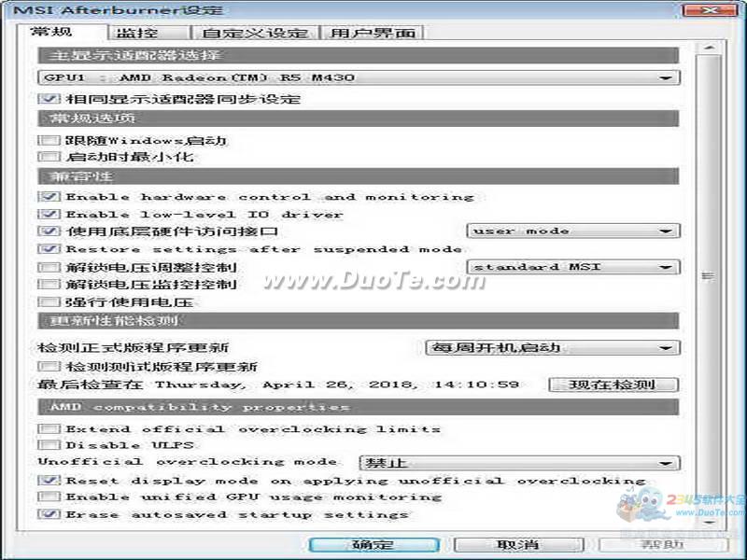Toggle Reset display mode on applying unofficial overclocking

pyautogui.click(x=49, y=480)
